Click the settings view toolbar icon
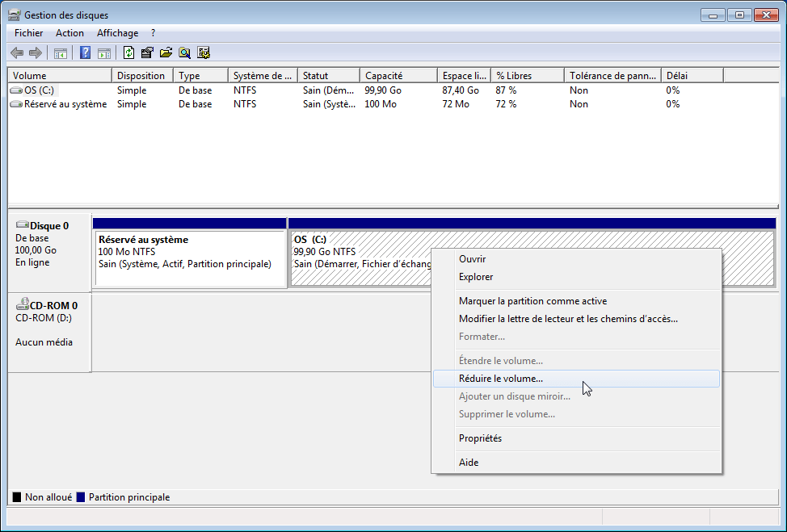The height and width of the screenshot is (532, 787). [204, 52]
